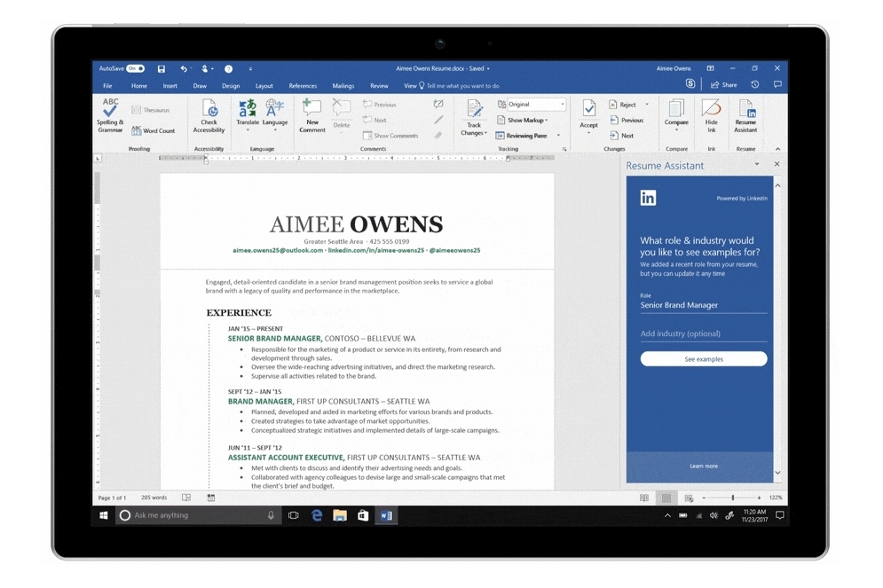Screen dimensions: 883x588
Task: Open the Language options
Action: [275, 115]
